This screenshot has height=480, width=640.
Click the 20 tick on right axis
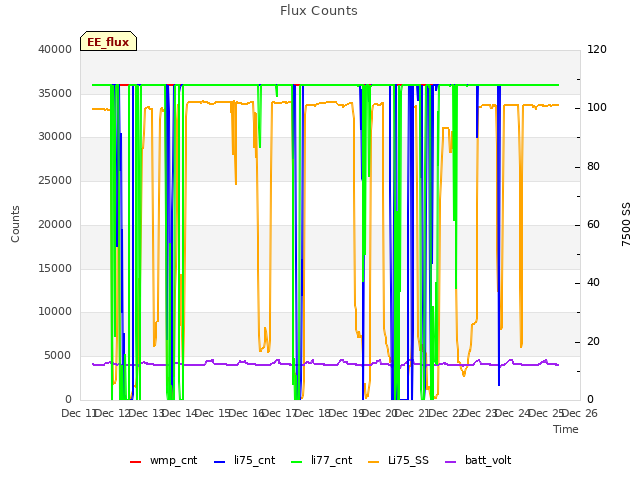593,341
